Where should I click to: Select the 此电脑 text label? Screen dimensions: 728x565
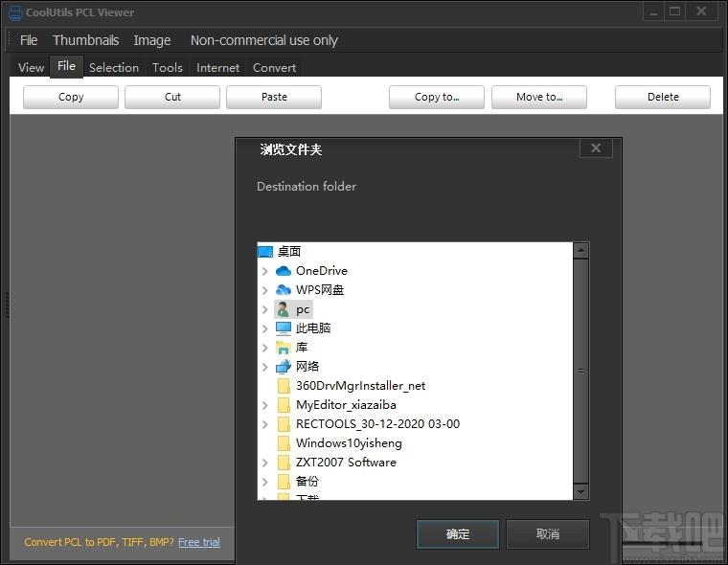(x=313, y=328)
